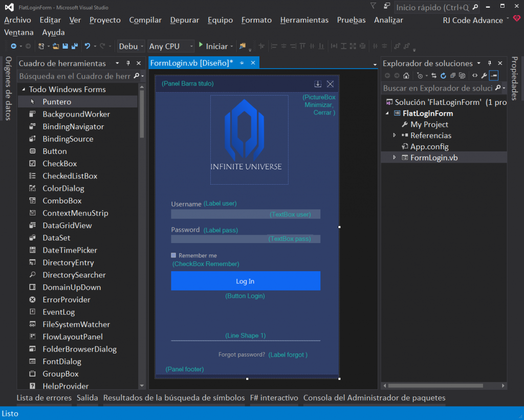Click the Log In button on the form
The image size is (524, 420).
click(x=246, y=281)
